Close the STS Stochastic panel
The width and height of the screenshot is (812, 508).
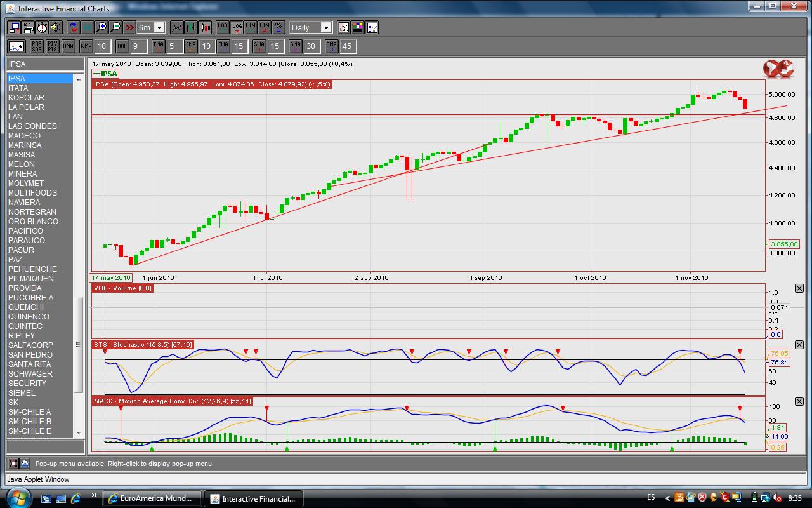[x=799, y=345]
